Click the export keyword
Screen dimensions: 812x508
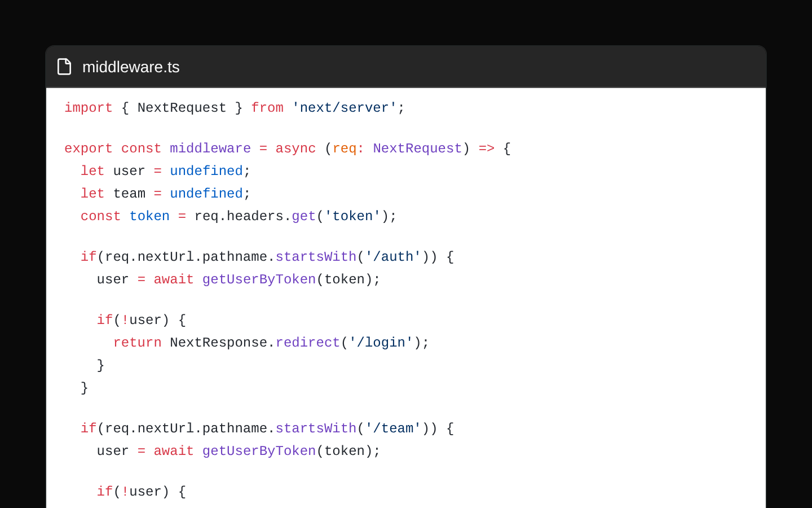[x=89, y=148]
